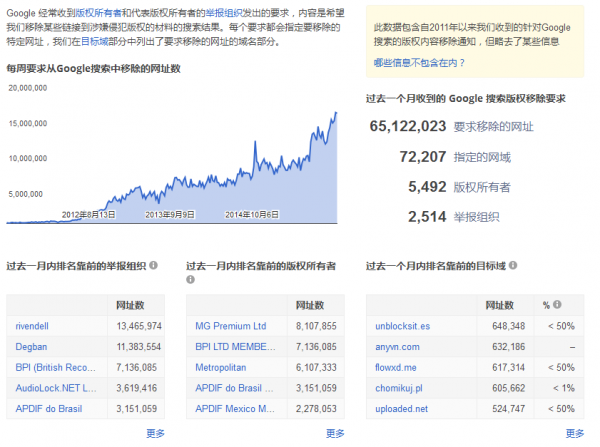Viewport: 600px width, 447px height.
Task: Click the 13,465,974 value for rivendell
Action: click(x=139, y=326)
